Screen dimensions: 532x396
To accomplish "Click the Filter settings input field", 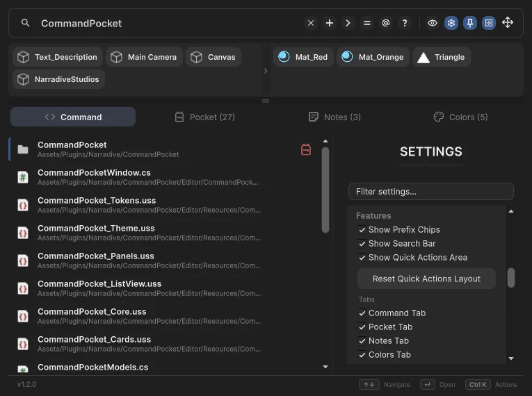I will click(x=431, y=192).
